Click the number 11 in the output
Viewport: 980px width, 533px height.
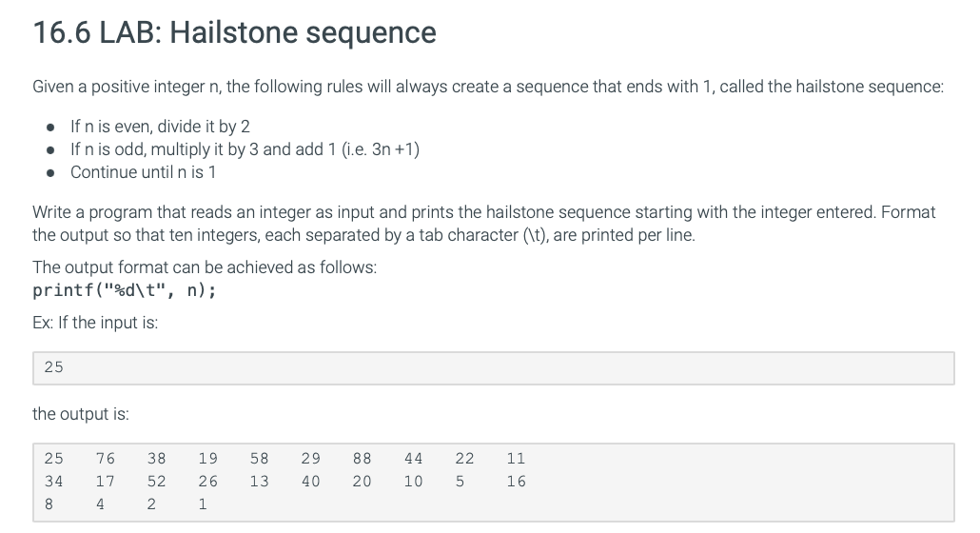[x=516, y=459]
